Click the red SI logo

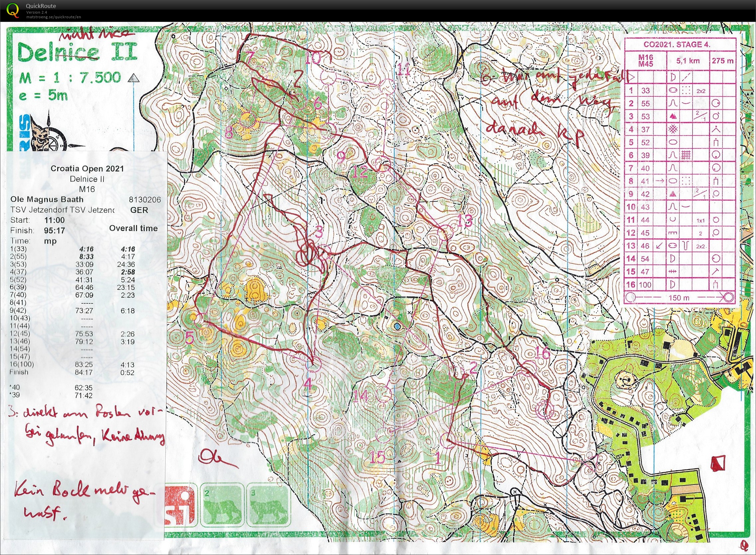180,505
